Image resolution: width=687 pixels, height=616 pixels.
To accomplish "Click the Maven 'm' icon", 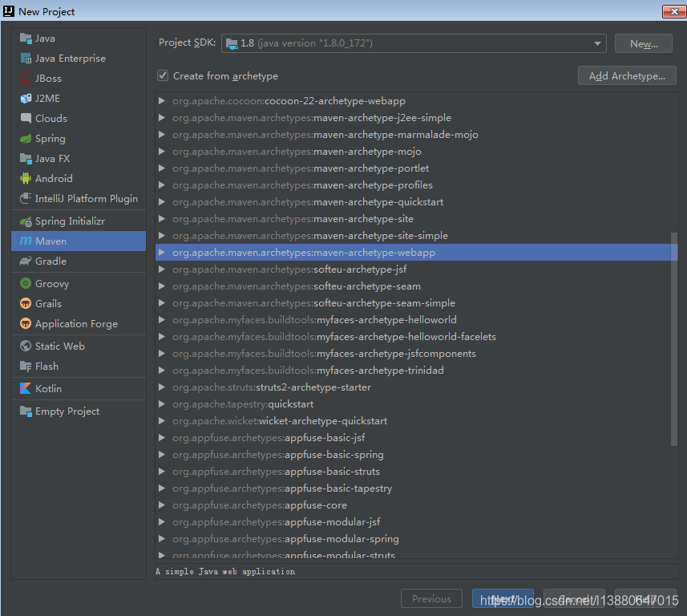I will pos(26,241).
